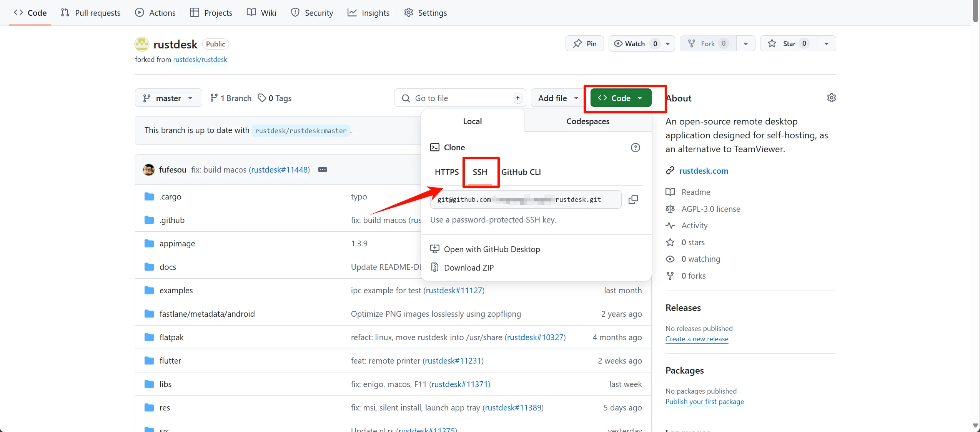Select the HTTPS clone option
This screenshot has height=432, width=980.
(x=446, y=172)
